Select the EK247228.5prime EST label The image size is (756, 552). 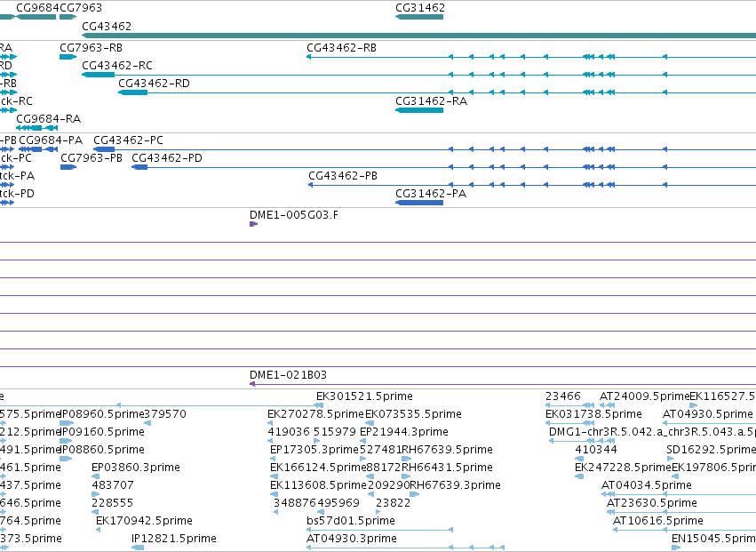pyautogui.click(x=623, y=468)
